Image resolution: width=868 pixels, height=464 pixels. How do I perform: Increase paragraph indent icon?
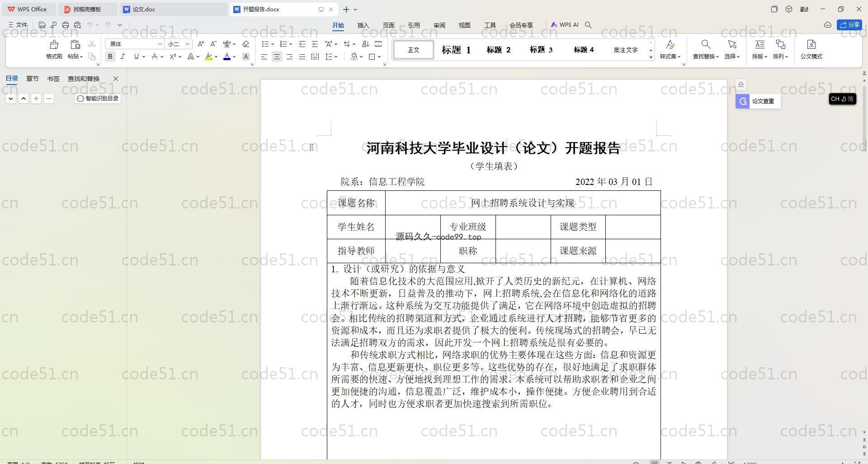tap(315, 44)
